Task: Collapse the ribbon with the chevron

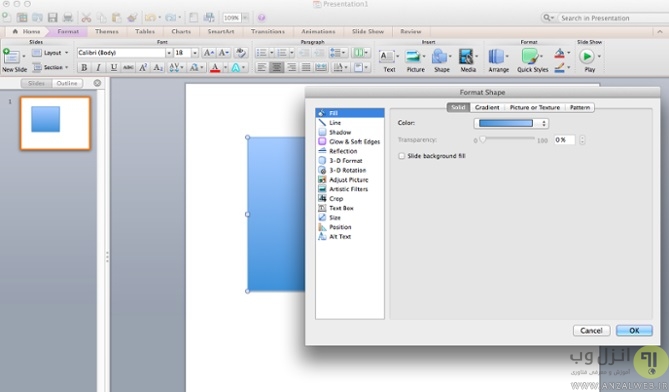Action: 659,32
